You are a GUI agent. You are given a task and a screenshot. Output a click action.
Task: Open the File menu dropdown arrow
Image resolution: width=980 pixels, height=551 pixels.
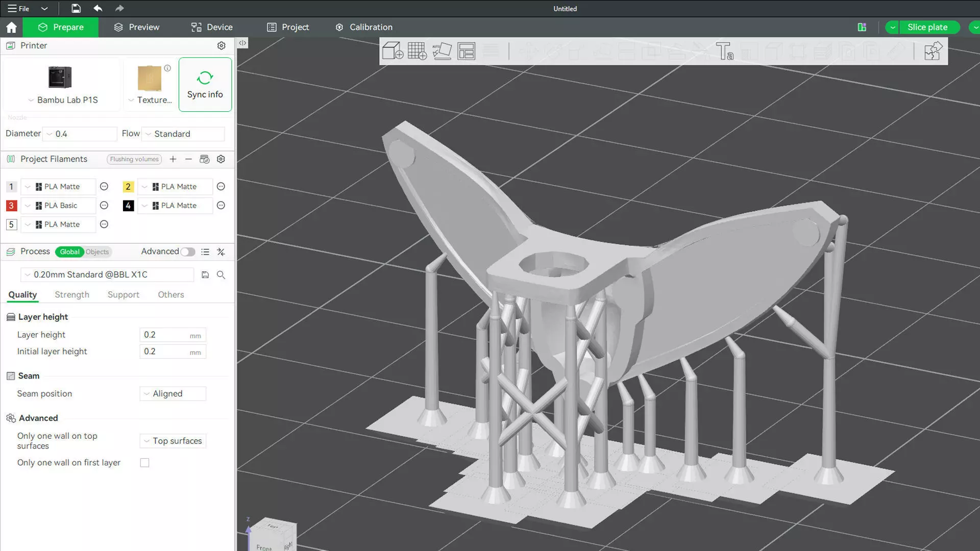click(44, 8)
